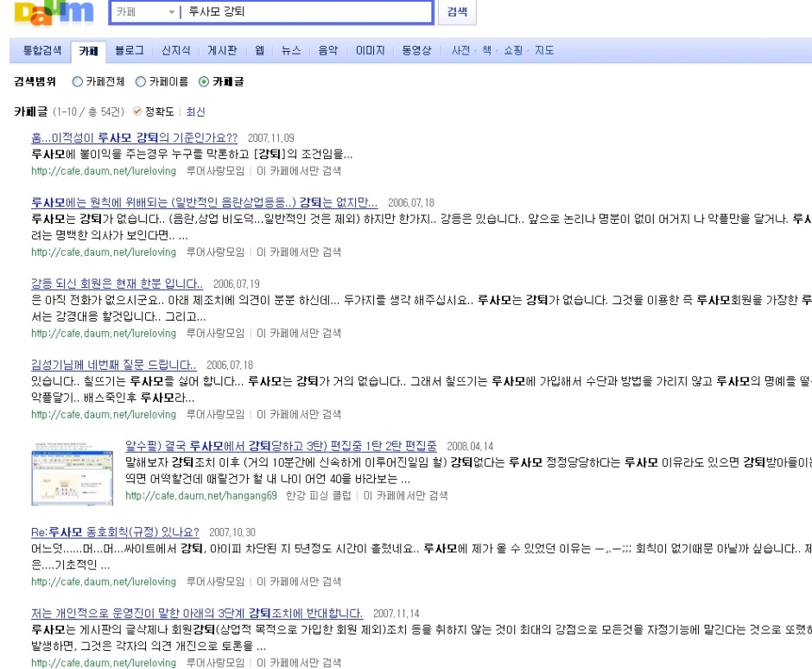812x669 pixels.
Task: Click the 검색 search button
Action: [457, 12]
